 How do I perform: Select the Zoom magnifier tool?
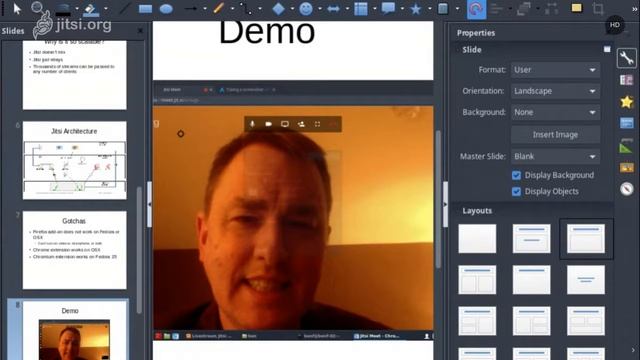pyautogui.click(x=37, y=8)
